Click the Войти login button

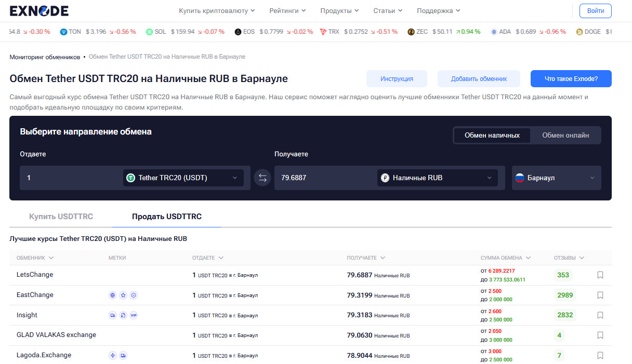[595, 11]
